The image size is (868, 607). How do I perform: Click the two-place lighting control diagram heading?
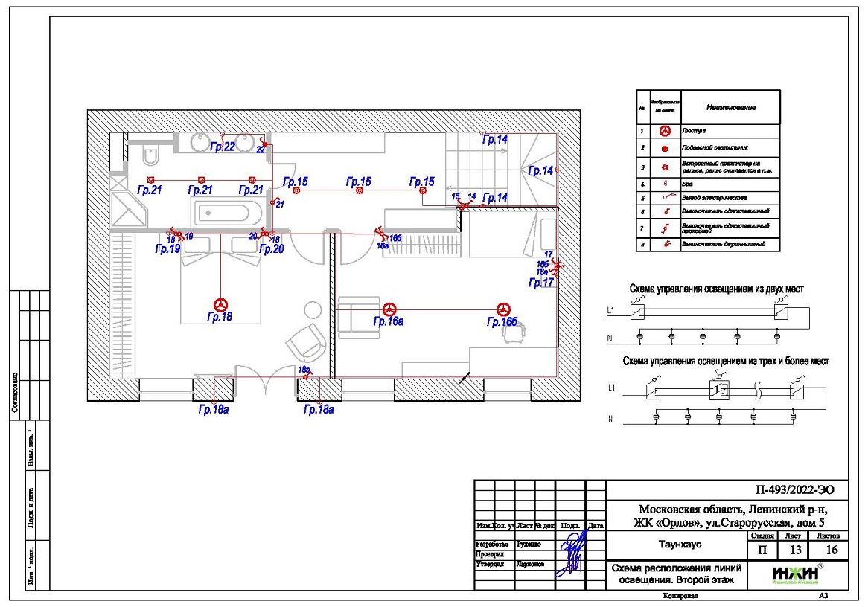716,289
